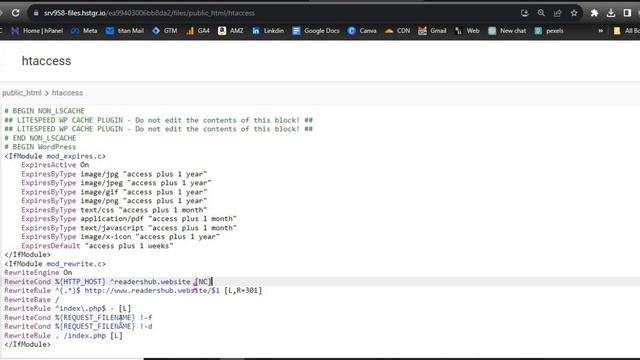Open the Canva bookmark

tap(362, 31)
